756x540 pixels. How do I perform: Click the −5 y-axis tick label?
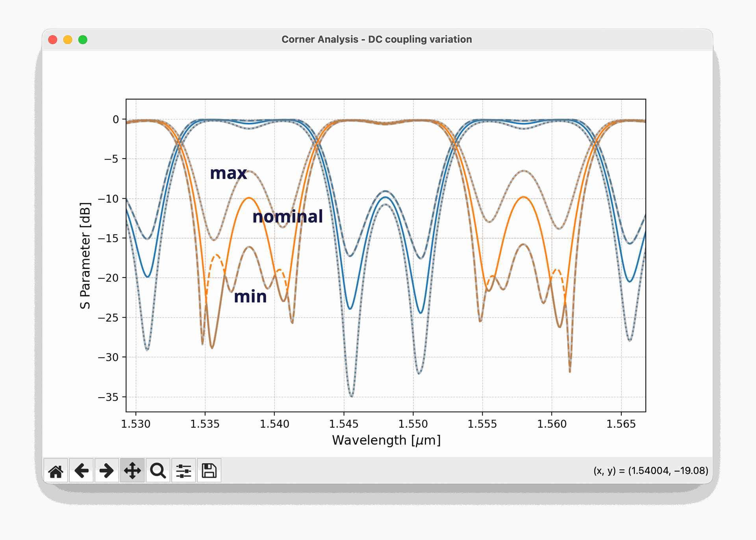pos(111,159)
